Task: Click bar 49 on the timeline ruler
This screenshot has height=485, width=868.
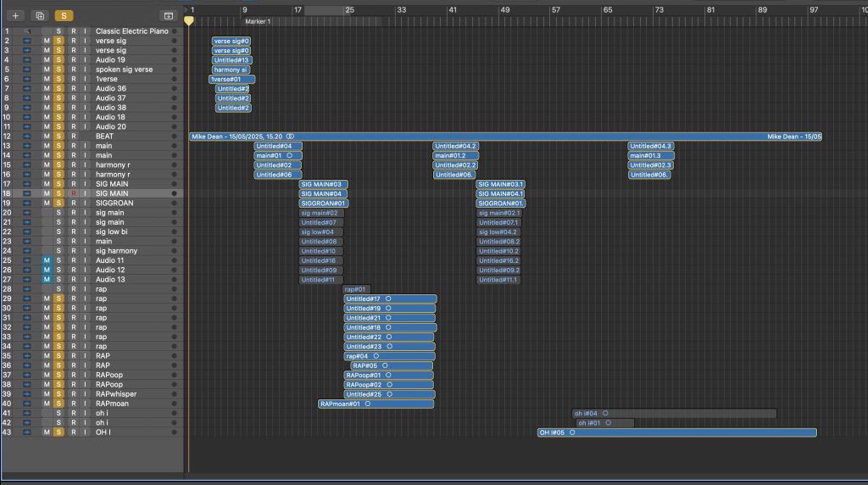Action: coord(504,9)
